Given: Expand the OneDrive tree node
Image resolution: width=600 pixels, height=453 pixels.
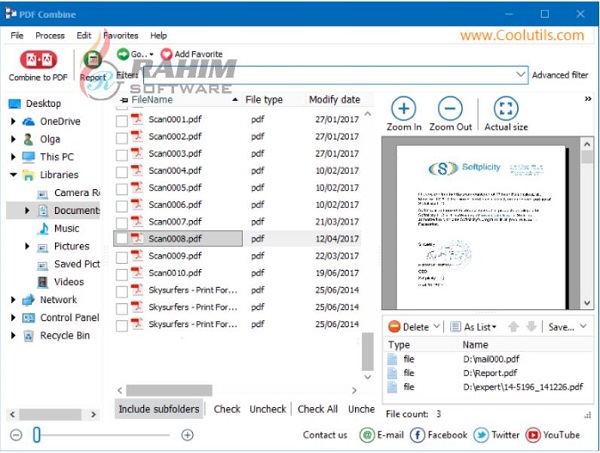Looking at the screenshot, I should click(x=13, y=122).
